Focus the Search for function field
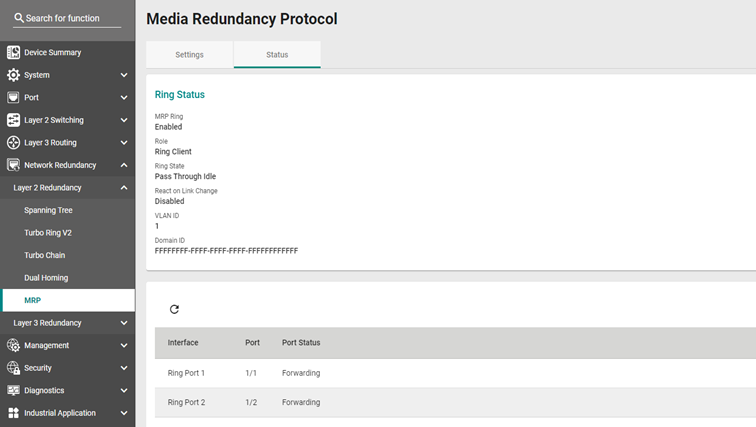Screen dimensions: 756x427 (x=67, y=18)
